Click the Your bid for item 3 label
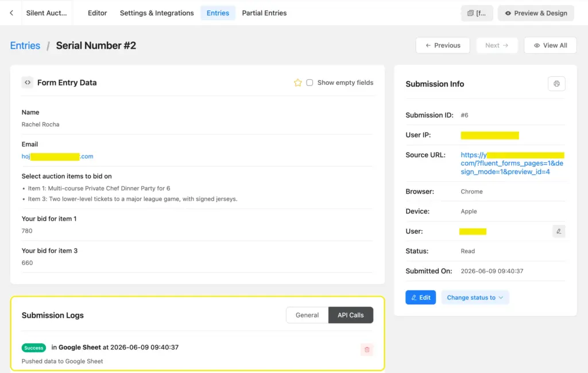 click(49, 251)
